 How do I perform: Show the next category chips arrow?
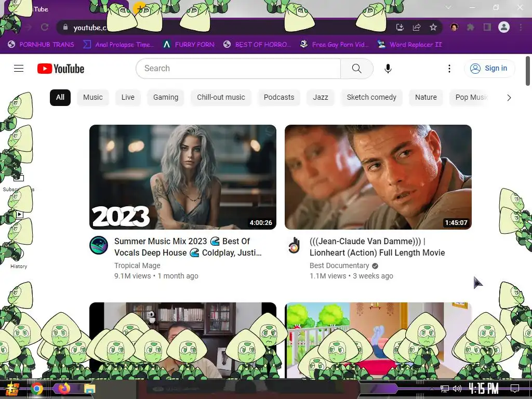(x=509, y=98)
